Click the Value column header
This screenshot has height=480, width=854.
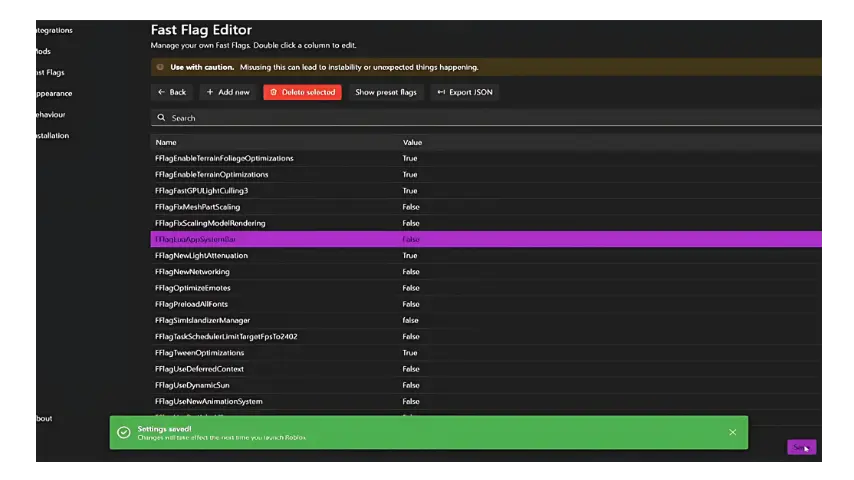coord(412,142)
